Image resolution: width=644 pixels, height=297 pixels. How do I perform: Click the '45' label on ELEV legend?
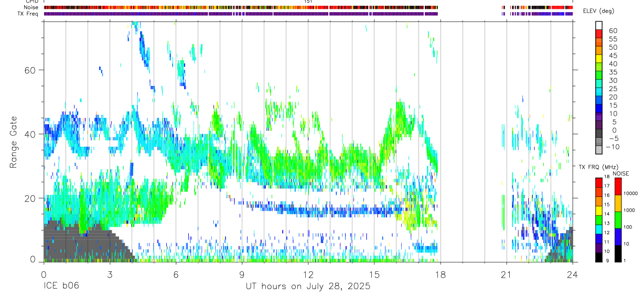pyautogui.click(x=613, y=56)
